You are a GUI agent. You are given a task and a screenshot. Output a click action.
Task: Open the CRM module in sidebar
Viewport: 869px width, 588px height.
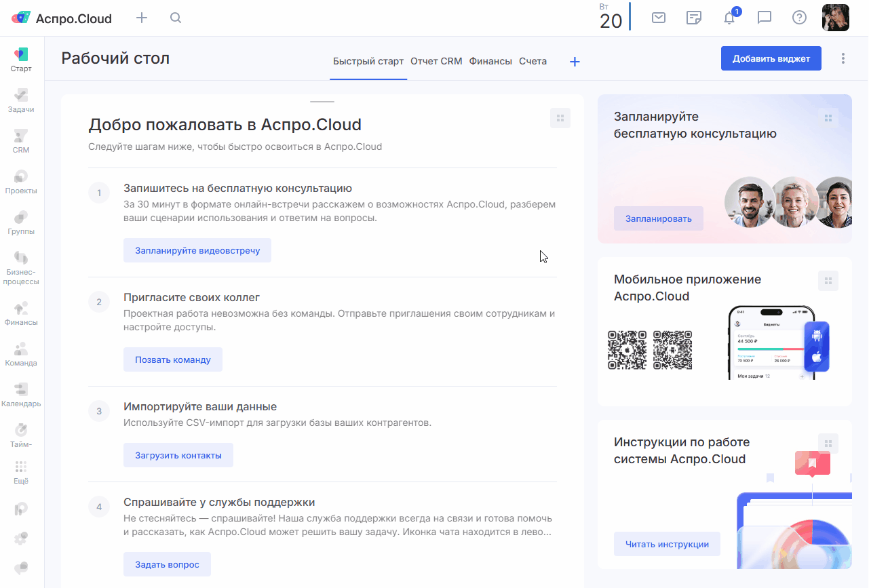21,141
